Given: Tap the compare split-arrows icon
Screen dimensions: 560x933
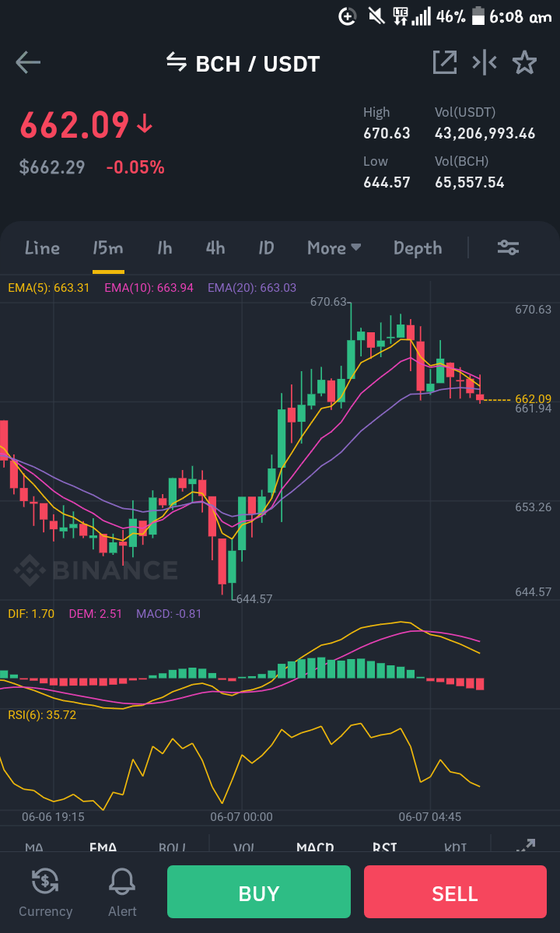Looking at the screenshot, I should 485,62.
